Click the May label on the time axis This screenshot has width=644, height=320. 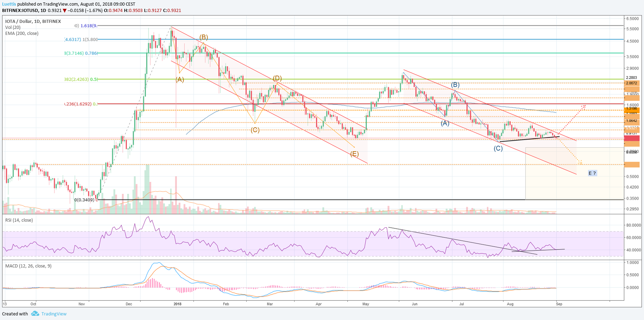point(366,304)
